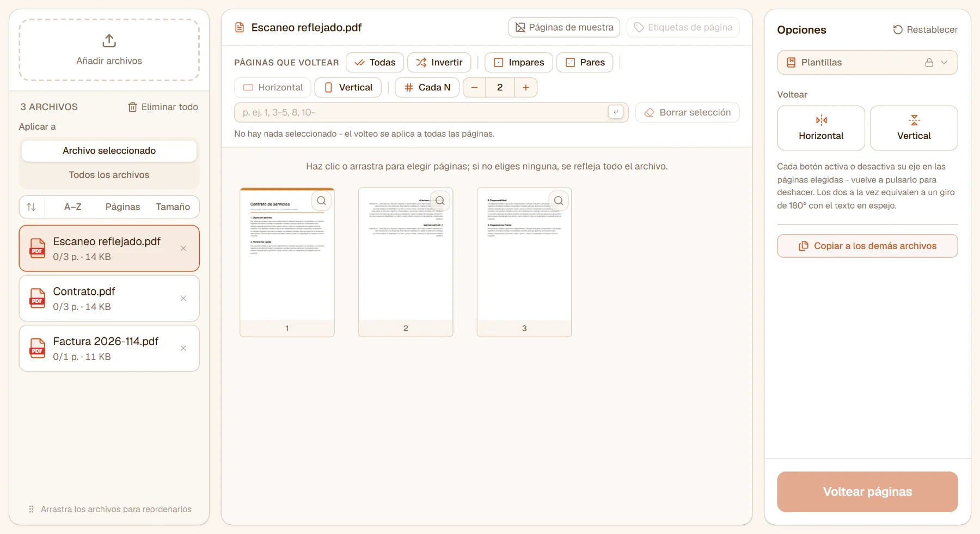Submit page range with enter icon
The width and height of the screenshot is (980, 534).
(615, 112)
